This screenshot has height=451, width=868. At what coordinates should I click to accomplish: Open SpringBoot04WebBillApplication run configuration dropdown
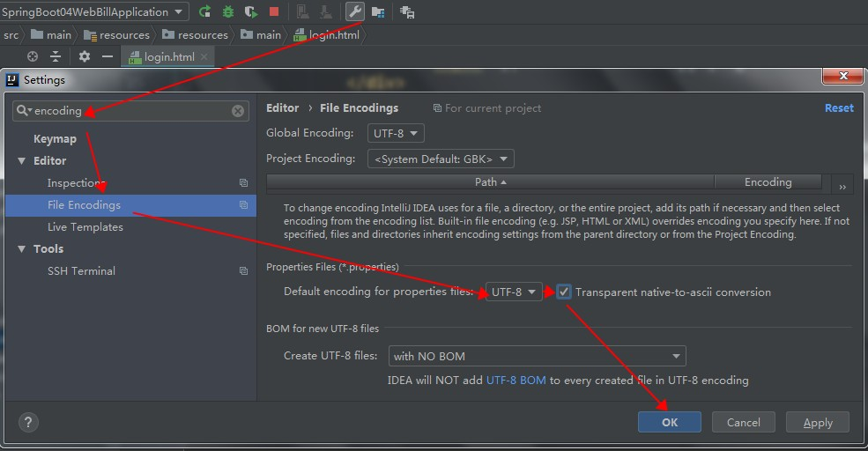coord(93,11)
